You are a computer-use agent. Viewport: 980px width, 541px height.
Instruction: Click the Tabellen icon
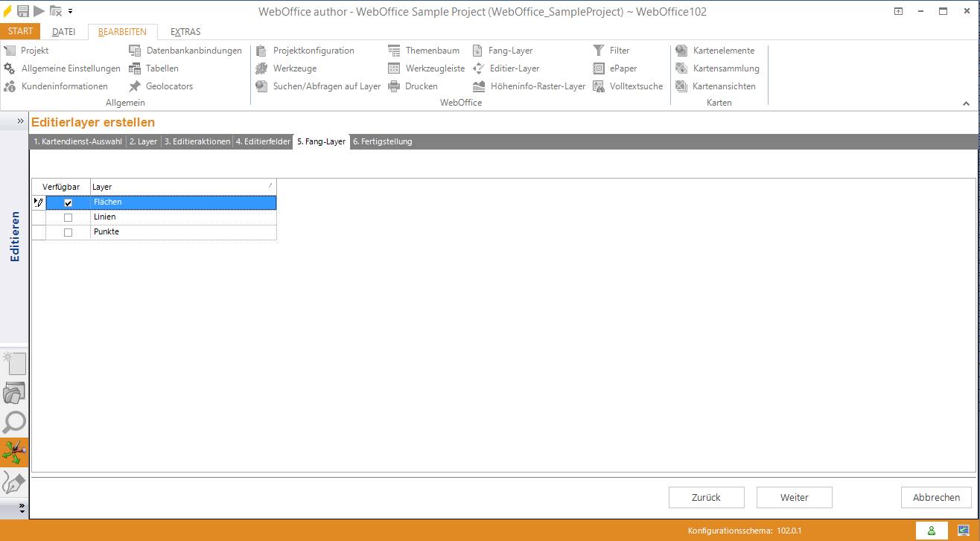coord(135,68)
